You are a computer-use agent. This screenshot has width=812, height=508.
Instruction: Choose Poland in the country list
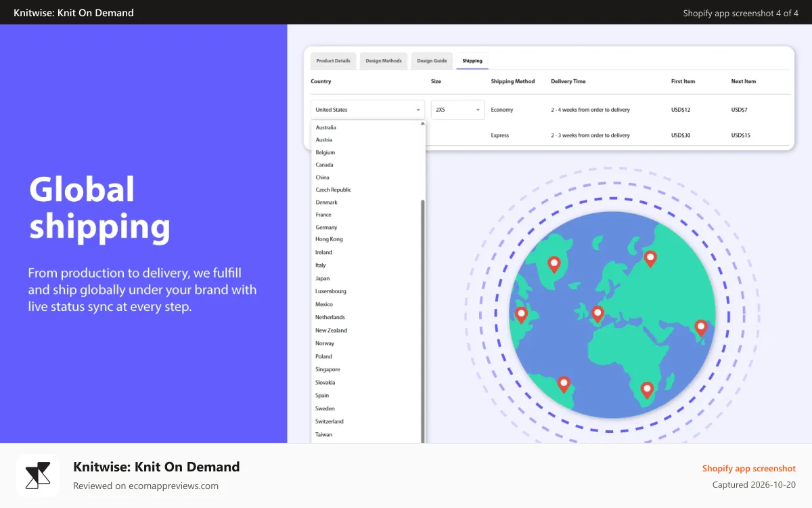coord(323,356)
